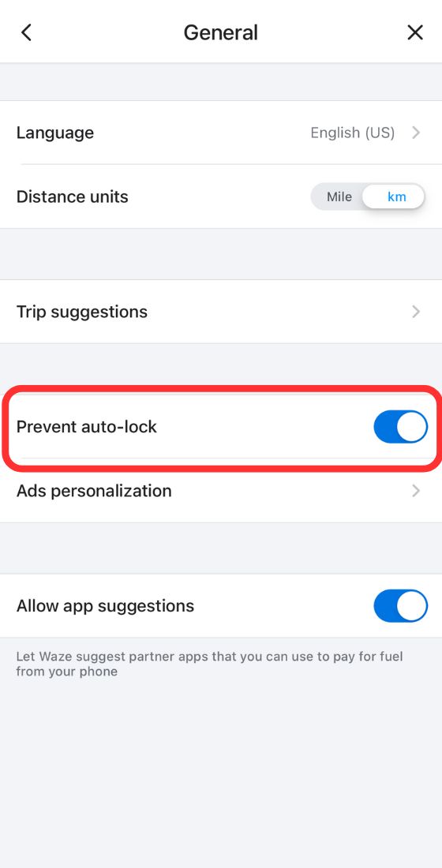Tap the Allow app suggestions label
Image resolution: width=442 pixels, height=868 pixels.
coord(105,606)
